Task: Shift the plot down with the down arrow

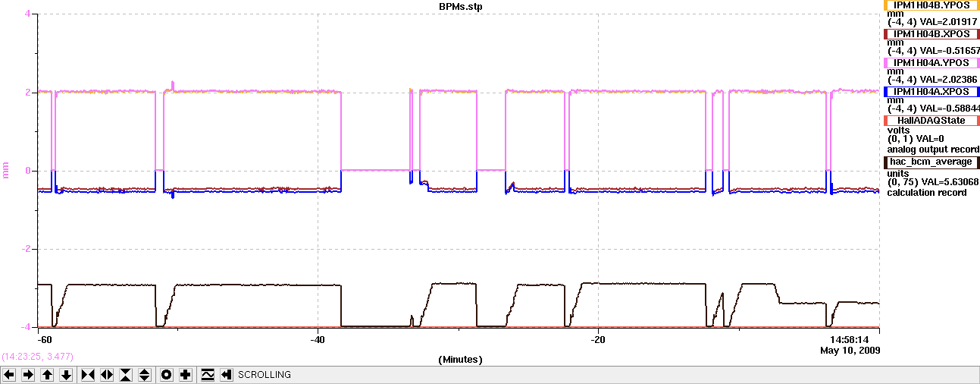Action: [67, 375]
